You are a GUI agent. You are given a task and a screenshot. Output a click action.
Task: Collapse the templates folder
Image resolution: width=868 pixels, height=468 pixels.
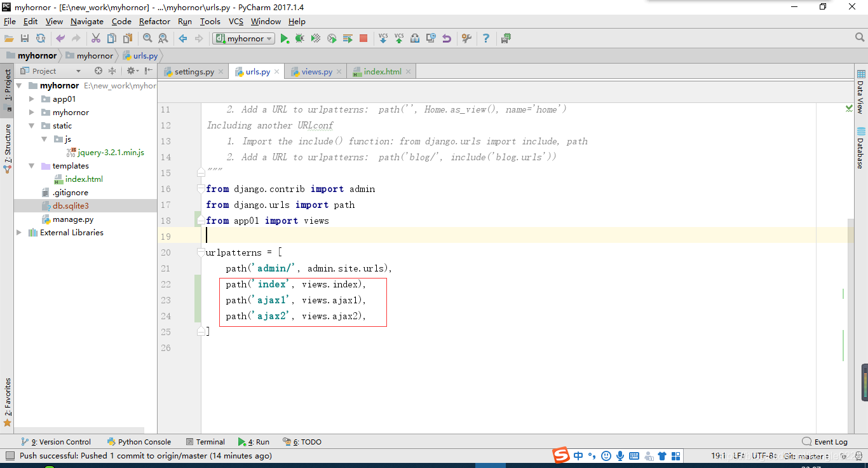tap(32, 166)
